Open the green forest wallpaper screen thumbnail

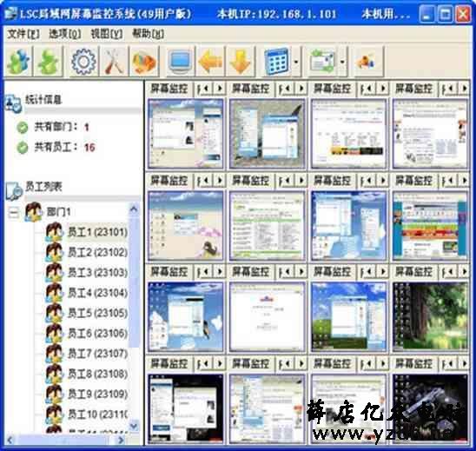[x=430, y=317]
